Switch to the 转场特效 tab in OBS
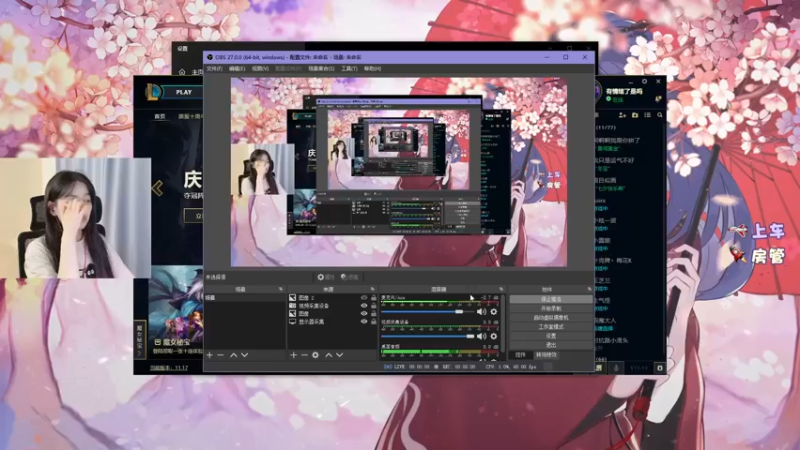800x450 pixels. [546, 355]
